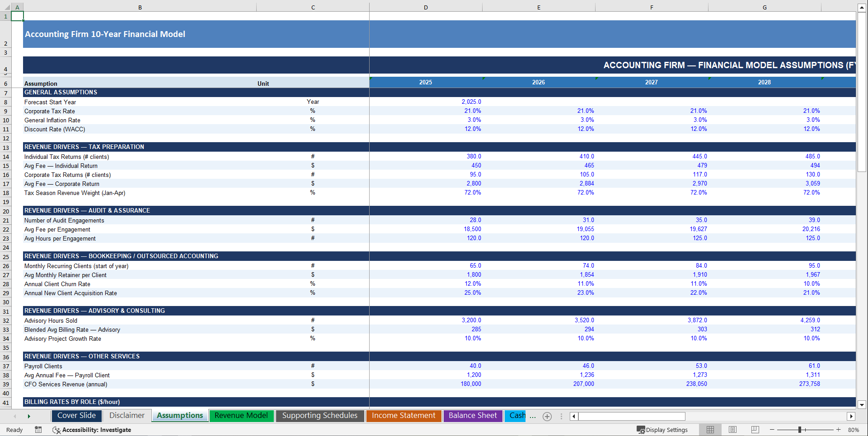The height and width of the screenshot is (436, 868).
Task: Click the 80% zoom level indicator
Action: [x=853, y=430]
